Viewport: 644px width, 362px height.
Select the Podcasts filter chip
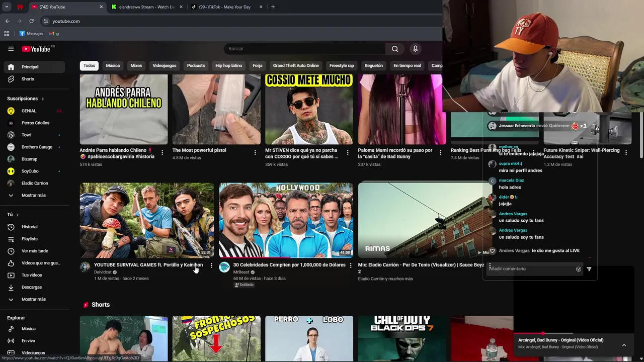[x=196, y=66]
